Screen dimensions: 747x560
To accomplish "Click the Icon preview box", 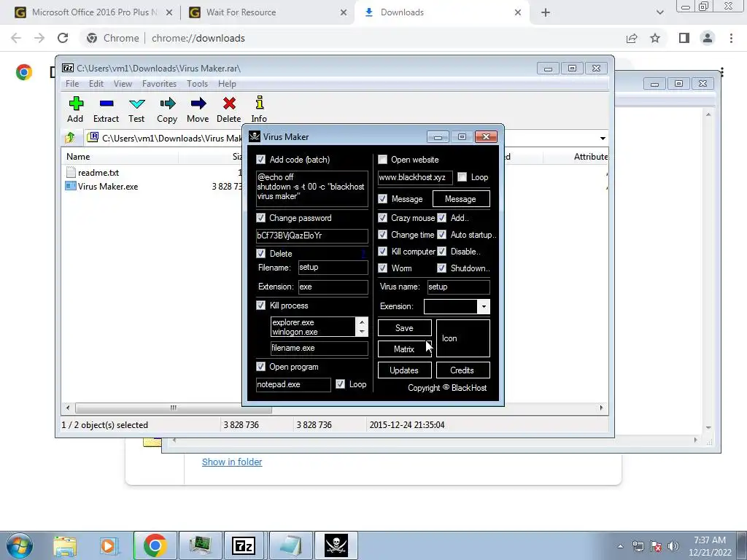I will [x=463, y=338].
